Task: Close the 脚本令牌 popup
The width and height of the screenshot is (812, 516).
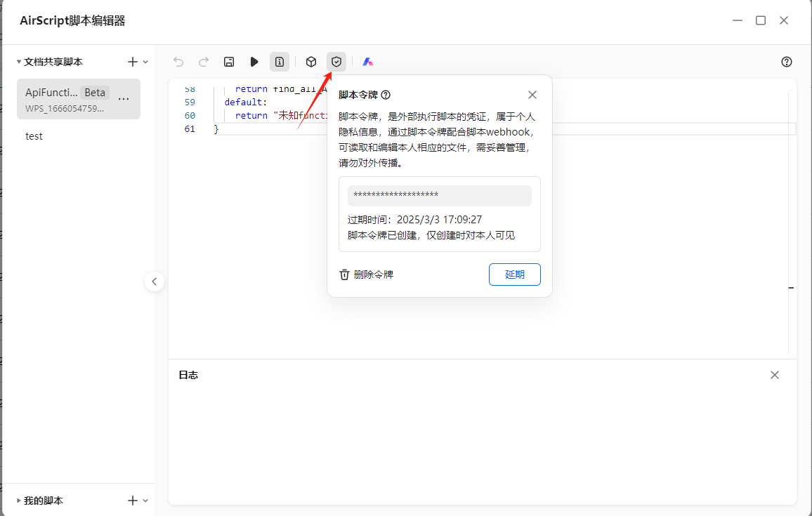Action: [532, 95]
